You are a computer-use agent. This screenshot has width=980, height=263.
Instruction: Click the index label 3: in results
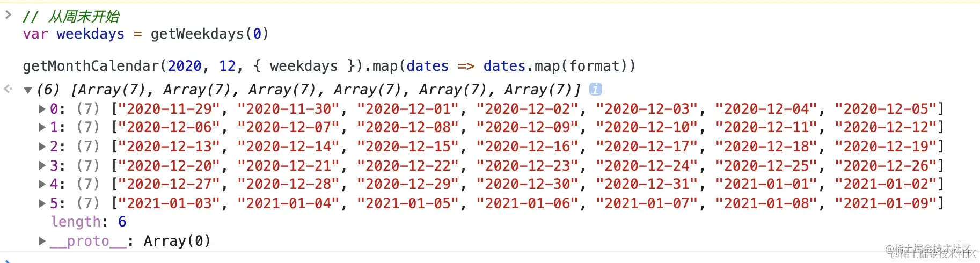[57, 165]
